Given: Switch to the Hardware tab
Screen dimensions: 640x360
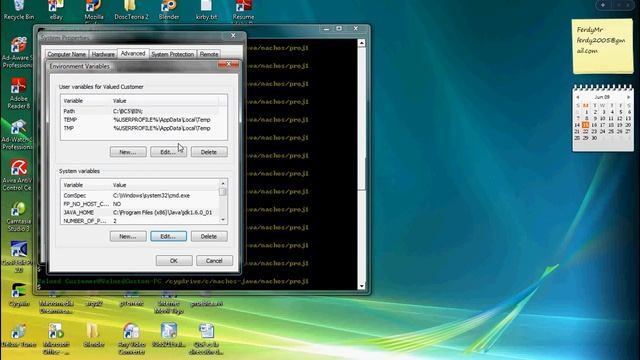Looking at the screenshot, I should tap(103, 54).
